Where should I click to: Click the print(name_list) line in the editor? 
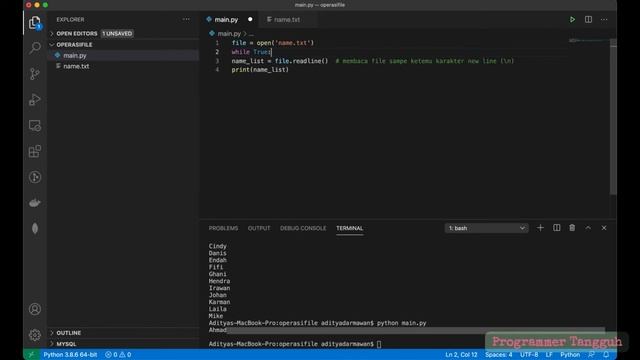pyautogui.click(x=260, y=70)
